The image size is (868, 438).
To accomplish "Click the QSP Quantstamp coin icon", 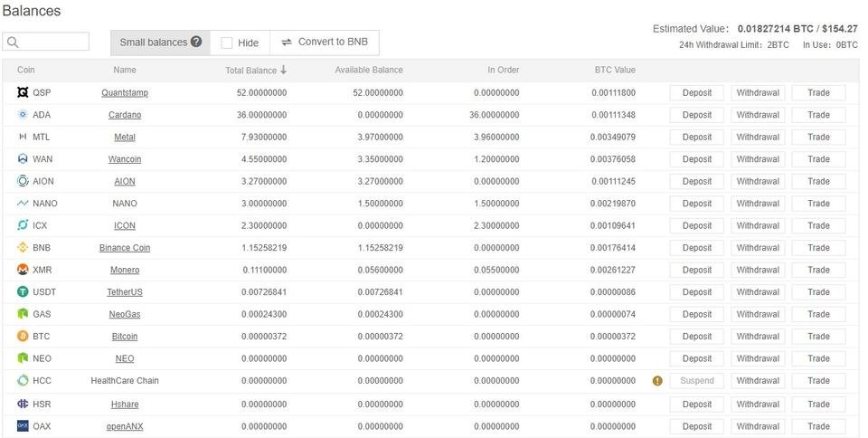I will pyautogui.click(x=23, y=92).
